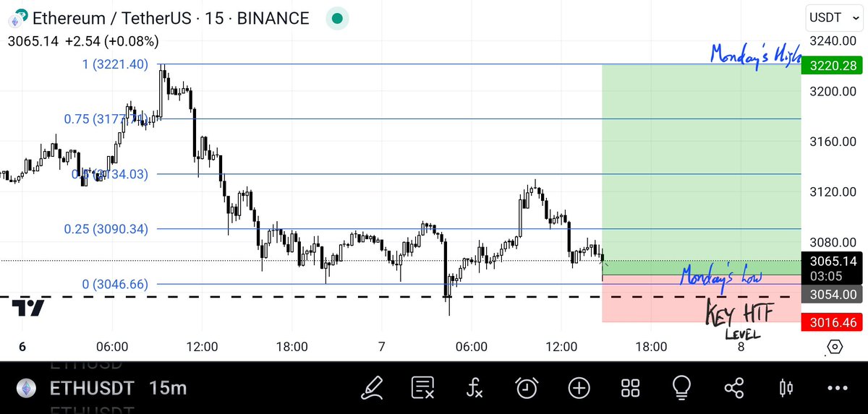The image size is (868, 414).
Task: Click the 3220.28 take-profit price label
Action: tap(832, 66)
